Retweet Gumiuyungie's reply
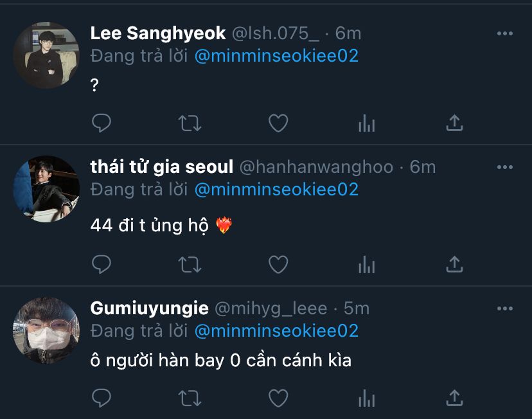 [x=190, y=398]
